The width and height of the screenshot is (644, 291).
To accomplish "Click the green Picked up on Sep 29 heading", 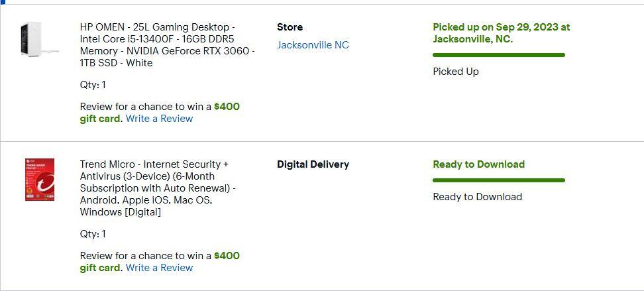I will pos(501,33).
